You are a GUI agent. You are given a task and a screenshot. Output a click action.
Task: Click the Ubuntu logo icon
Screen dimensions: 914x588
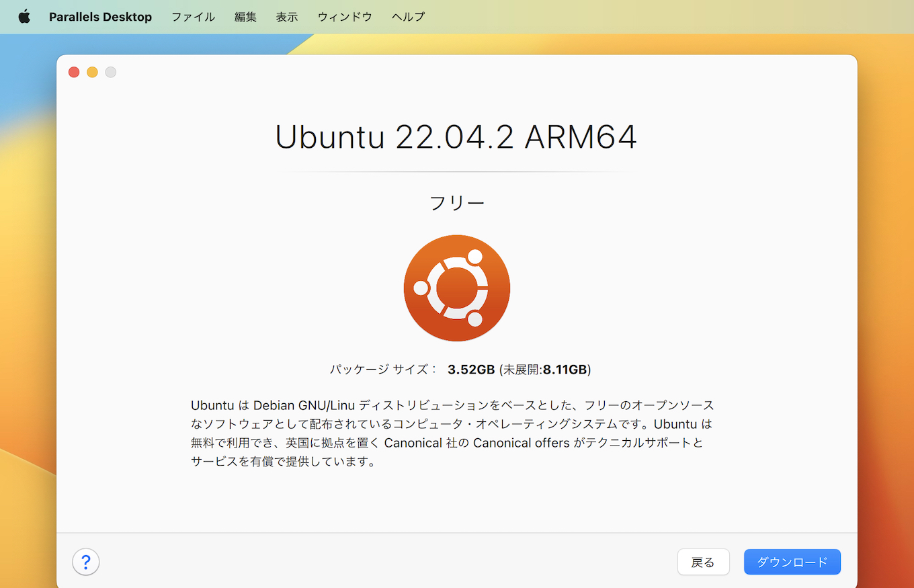coord(457,288)
